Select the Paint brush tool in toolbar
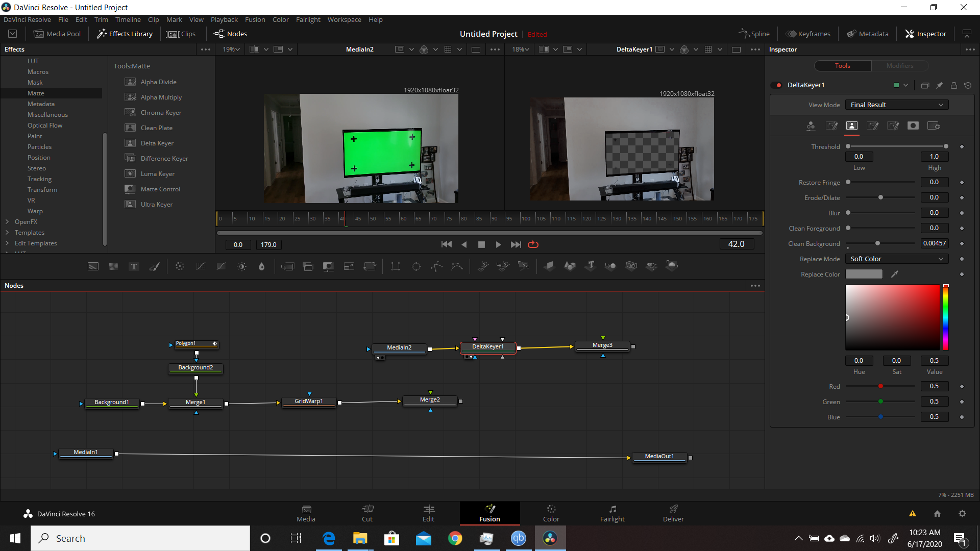This screenshot has height=551, width=980. (154, 266)
